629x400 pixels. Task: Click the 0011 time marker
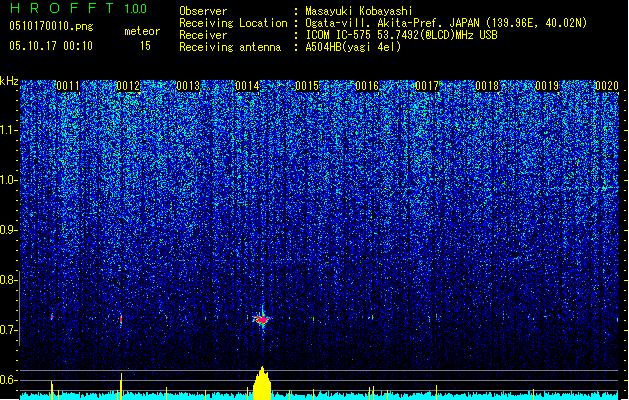[68, 86]
